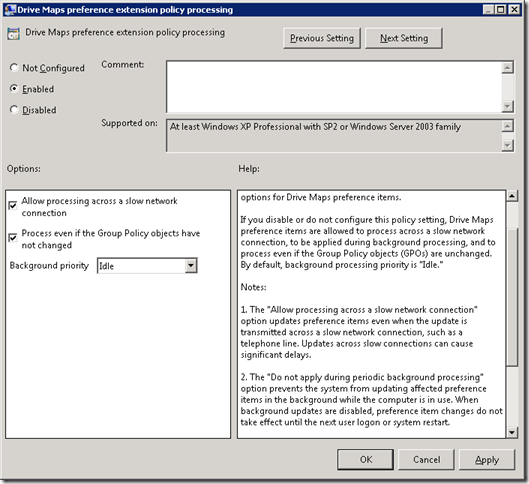Click the Notes: heading in Help text

pos(253,287)
